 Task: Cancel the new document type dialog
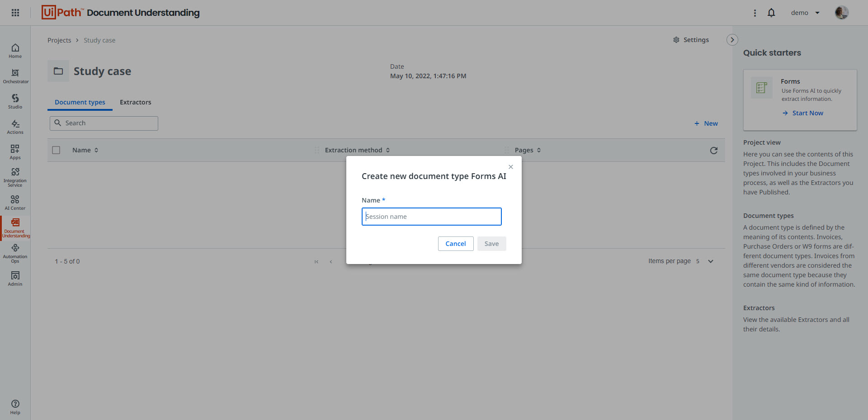click(x=456, y=244)
